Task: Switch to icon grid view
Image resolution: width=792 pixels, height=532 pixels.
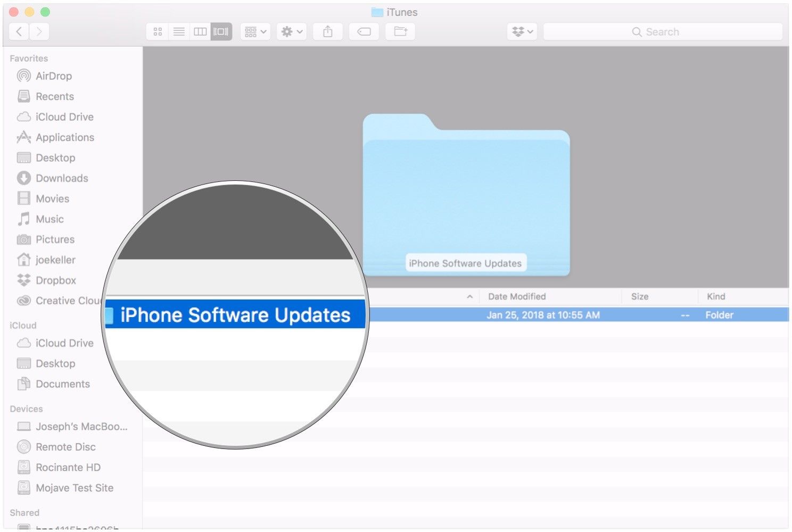Action: pos(157,31)
